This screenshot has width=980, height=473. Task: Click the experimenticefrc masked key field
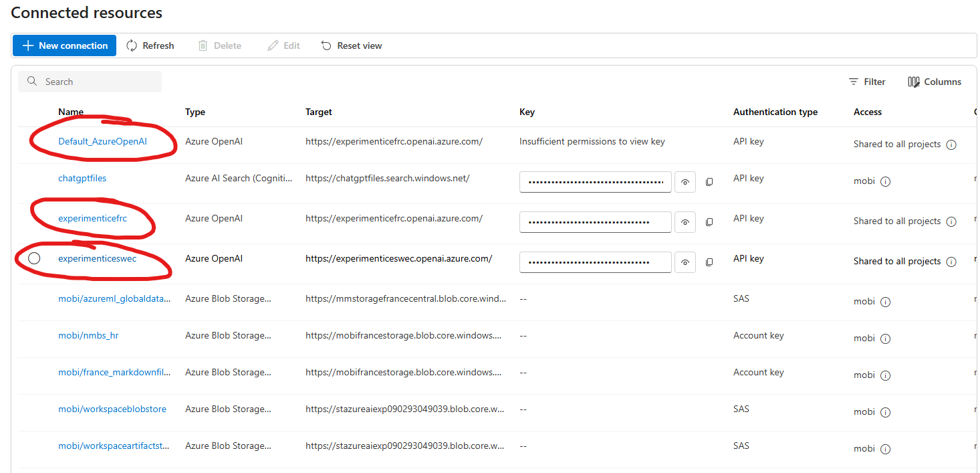(596, 222)
